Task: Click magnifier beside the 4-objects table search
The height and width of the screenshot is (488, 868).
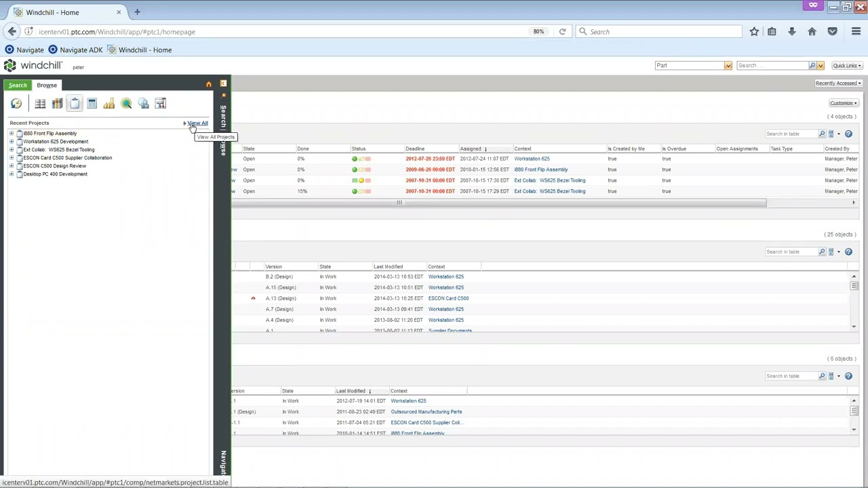Action: pos(822,134)
